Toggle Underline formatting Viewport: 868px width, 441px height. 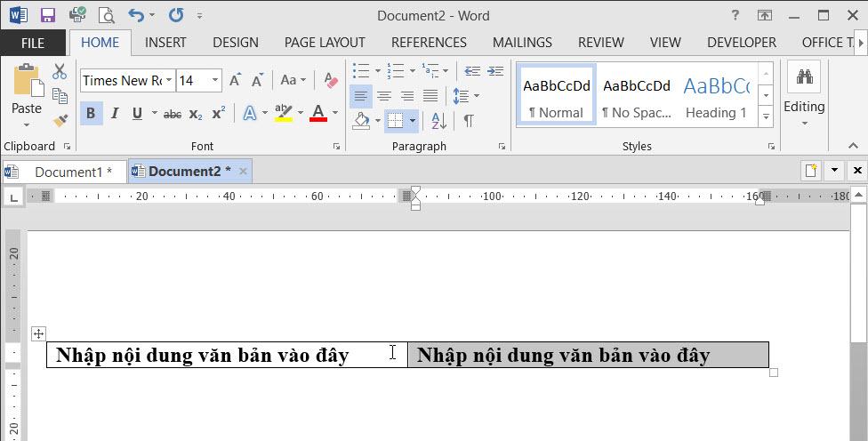(x=137, y=114)
